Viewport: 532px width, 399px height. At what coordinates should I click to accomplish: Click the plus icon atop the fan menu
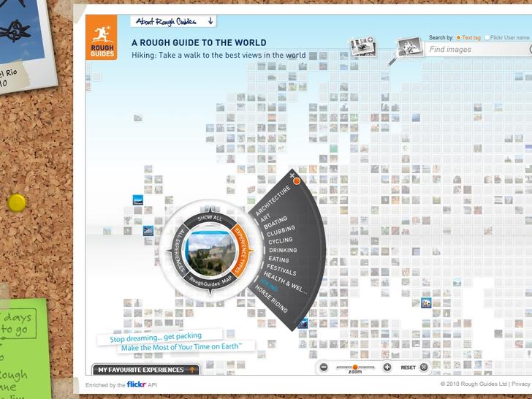tap(292, 175)
